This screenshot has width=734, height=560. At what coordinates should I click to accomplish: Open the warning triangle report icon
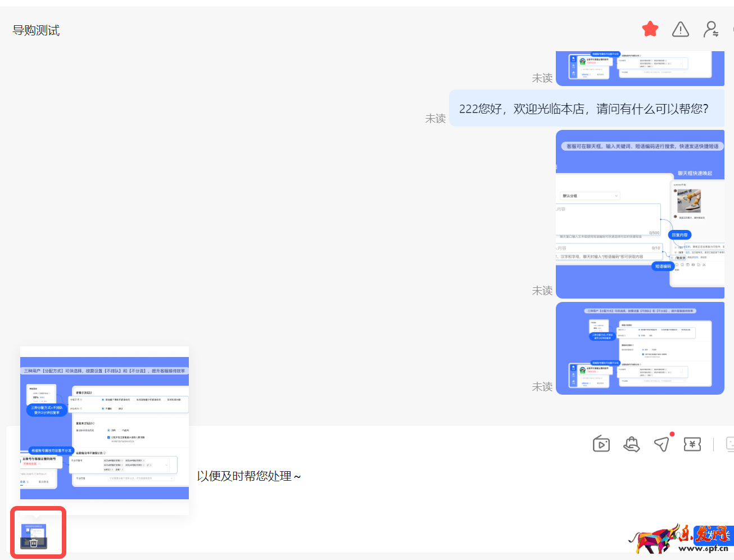pos(681,29)
